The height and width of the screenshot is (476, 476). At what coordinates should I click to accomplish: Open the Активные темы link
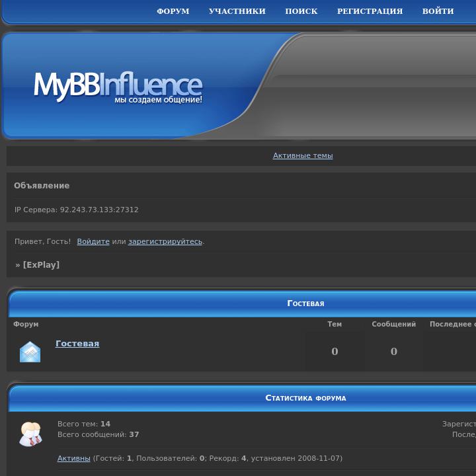coord(303,155)
